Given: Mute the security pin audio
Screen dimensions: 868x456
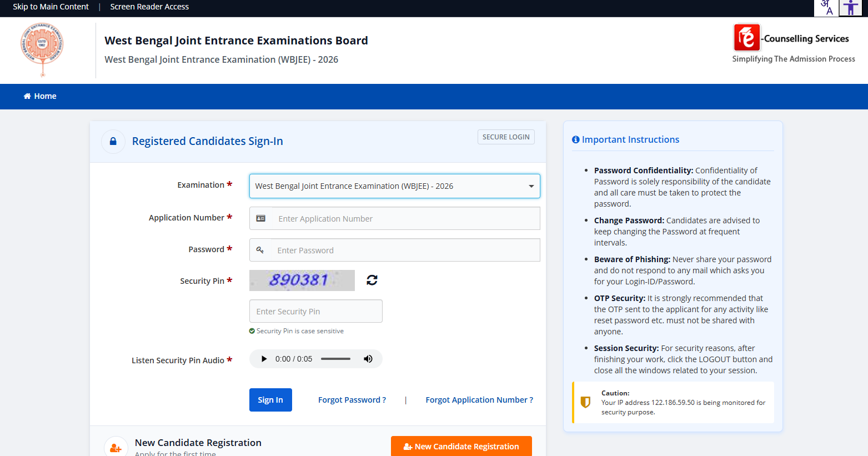Looking at the screenshot, I should tap(368, 359).
